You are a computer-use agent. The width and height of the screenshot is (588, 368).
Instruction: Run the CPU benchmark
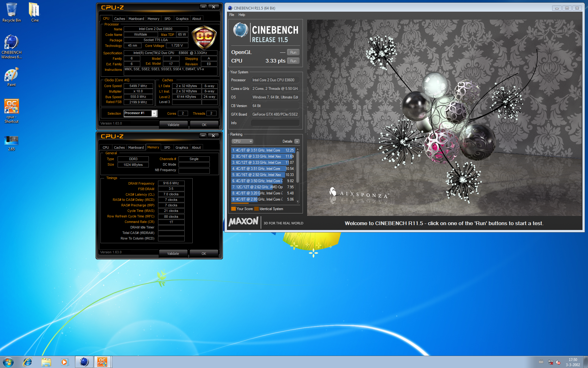coord(293,61)
